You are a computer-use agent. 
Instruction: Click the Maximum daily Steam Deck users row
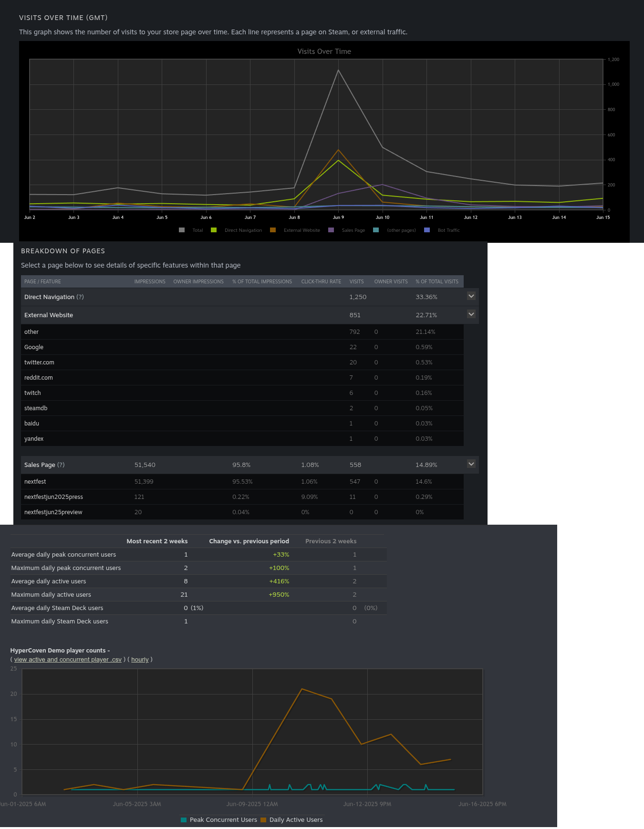point(198,621)
